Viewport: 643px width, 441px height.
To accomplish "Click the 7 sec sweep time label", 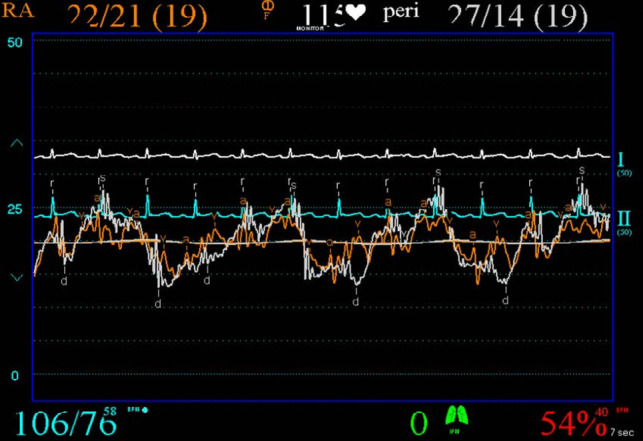I will point(622,432).
